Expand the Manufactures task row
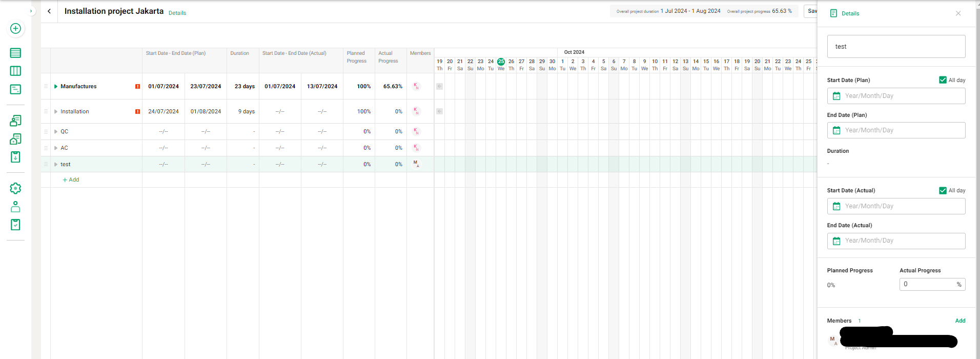The height and width of the screenshot is (359, 980). tap(56, 87)
